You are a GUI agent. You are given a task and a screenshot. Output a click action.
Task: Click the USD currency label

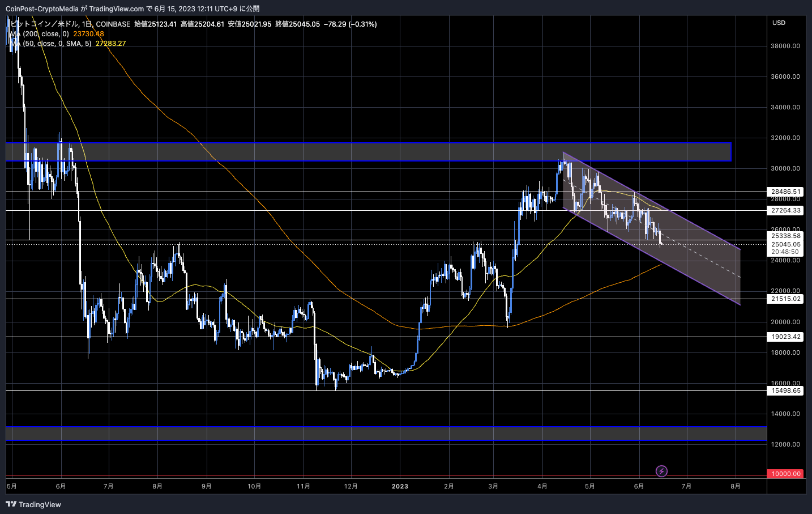(x=779, y=23)
